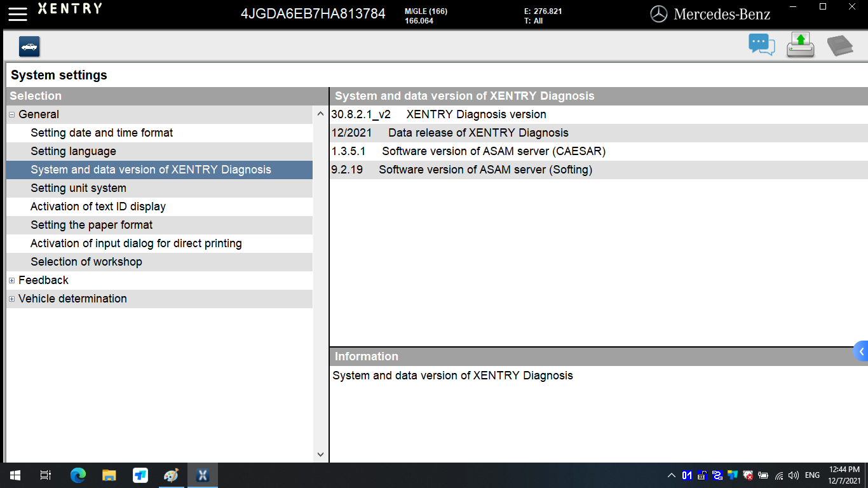This screenshot has width=868, height=488.
Task: Expand the Feedback tree node
Action: (x=12, y=280)
